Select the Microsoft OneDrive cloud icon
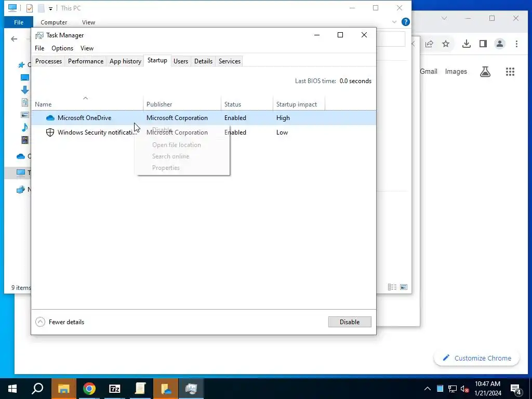The image size is (532, 399). [x=50, y=118]
